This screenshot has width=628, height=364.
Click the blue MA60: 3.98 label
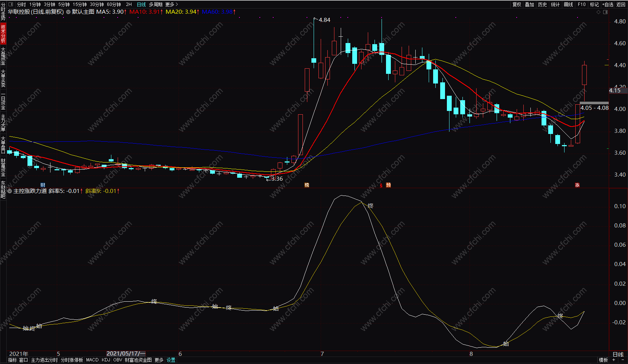219,12
